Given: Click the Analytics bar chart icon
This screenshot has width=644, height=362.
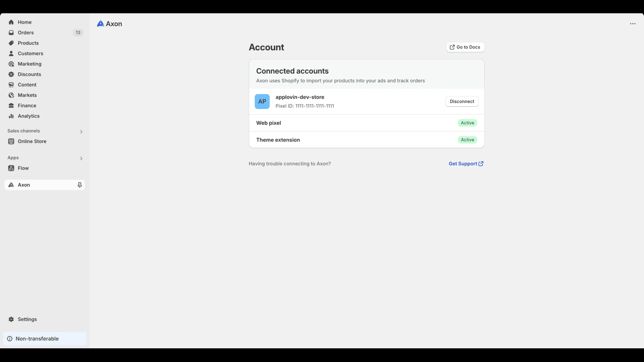Looking at the screenshot, I should (11, 116).
